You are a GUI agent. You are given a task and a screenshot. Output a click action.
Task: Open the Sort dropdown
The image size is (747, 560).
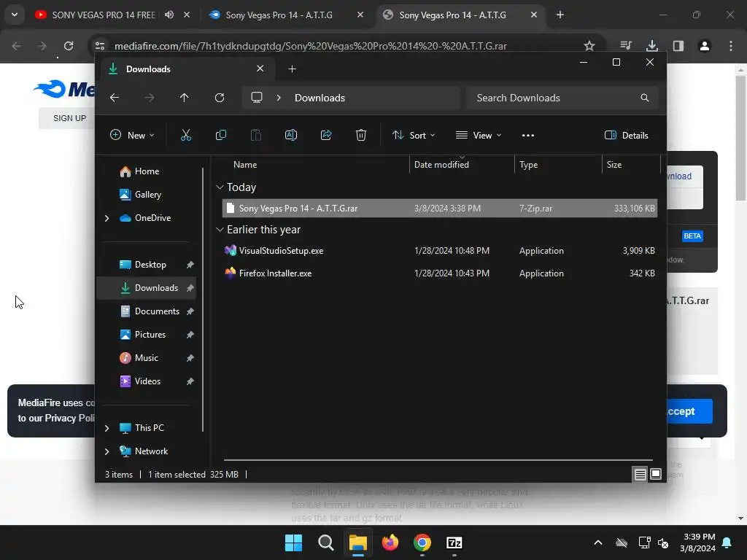tap(413, 135)
